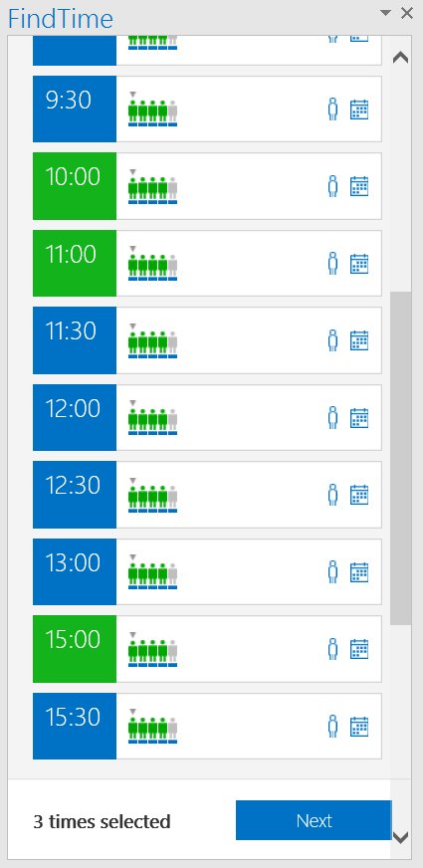The image size is (423, 868).
Task: Select the 11:30 time slot
Action: tap(75, 340)
